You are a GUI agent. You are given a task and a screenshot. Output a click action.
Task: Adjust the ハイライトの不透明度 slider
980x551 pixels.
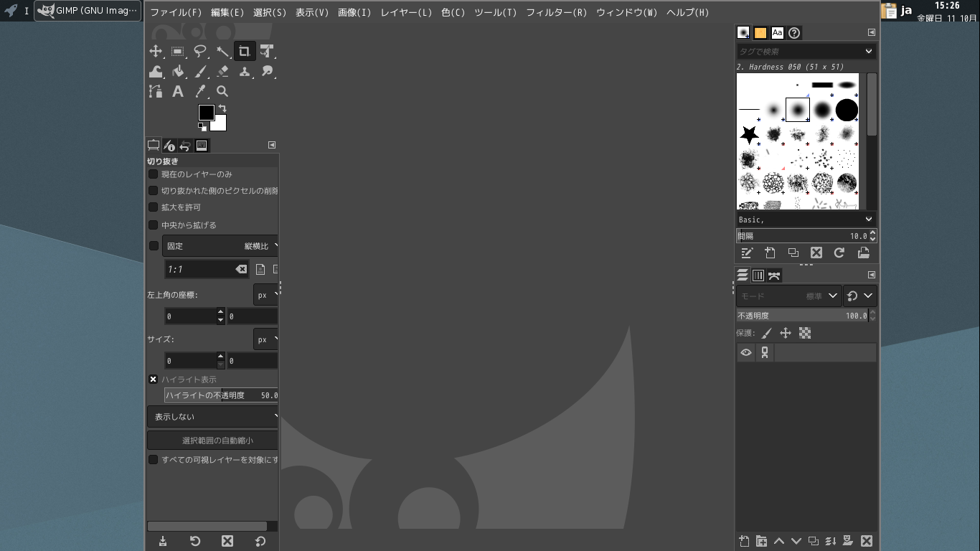pyautogui.click(x=221, y=395)
